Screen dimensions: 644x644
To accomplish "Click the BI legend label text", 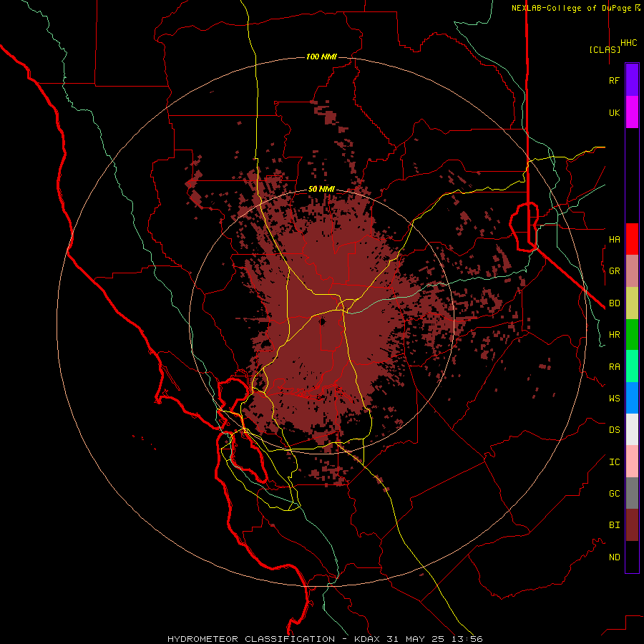I will pos(614,525).
